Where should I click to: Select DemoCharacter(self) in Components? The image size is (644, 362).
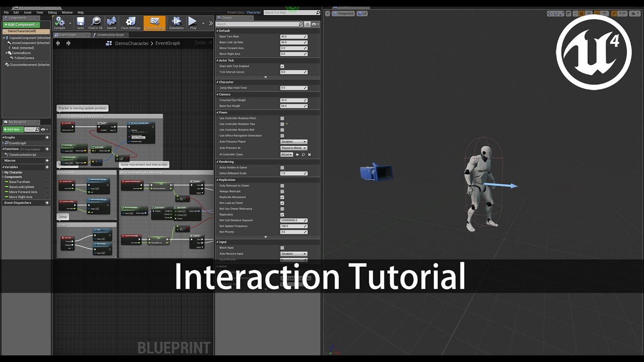[26, 31]
